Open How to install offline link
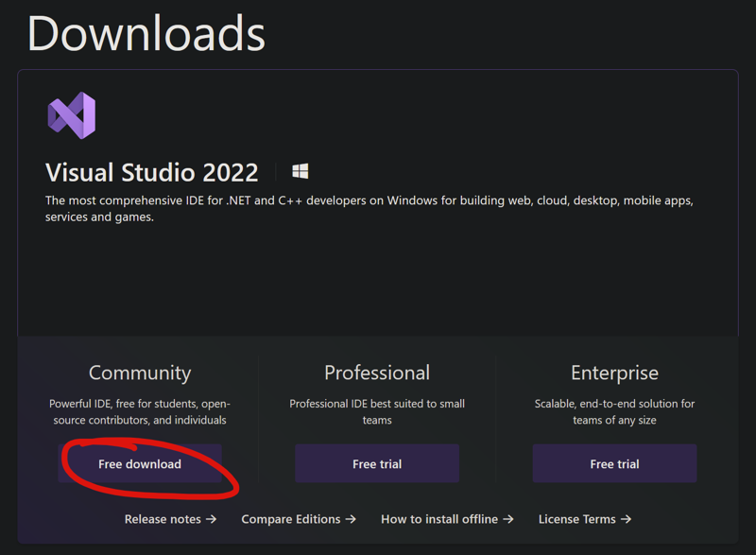Image resolution: width=756 pixels, height=555 pixels. pyautogui.click(x=447, y=519)
